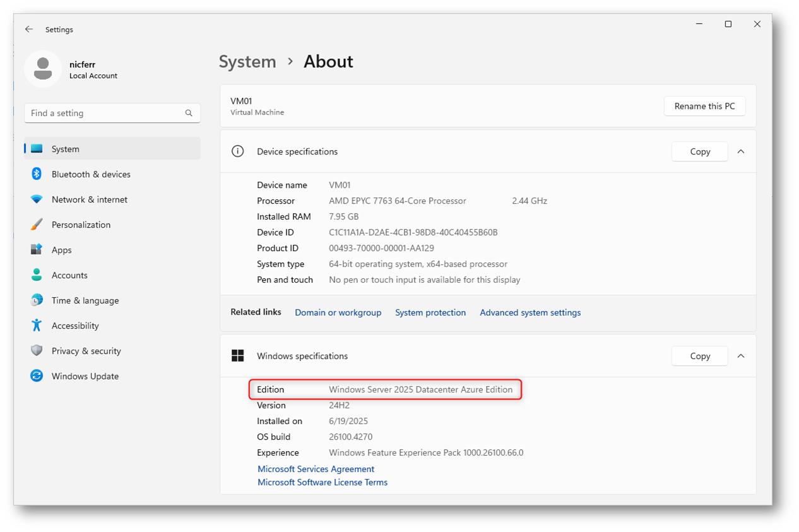Close the Settings window

pyautogui.click(x=757, y=24)
